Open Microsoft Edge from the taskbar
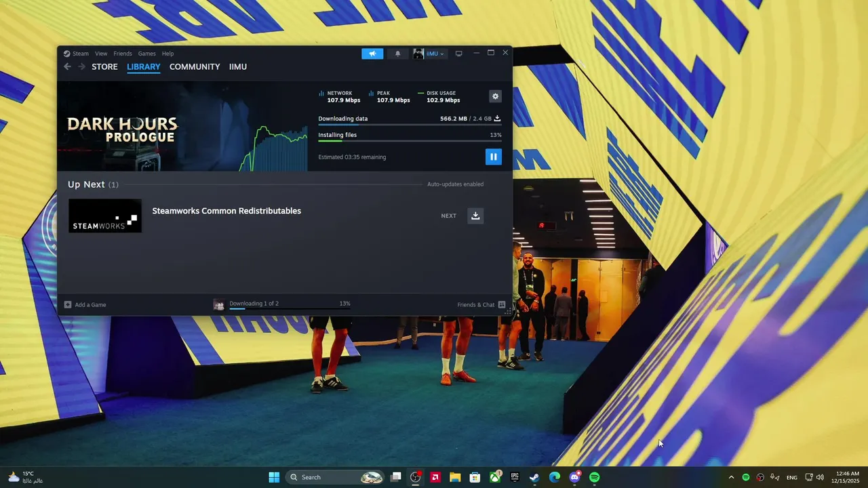Image resolution: width=868 pixels, height=488 pixels. [555, 477]
